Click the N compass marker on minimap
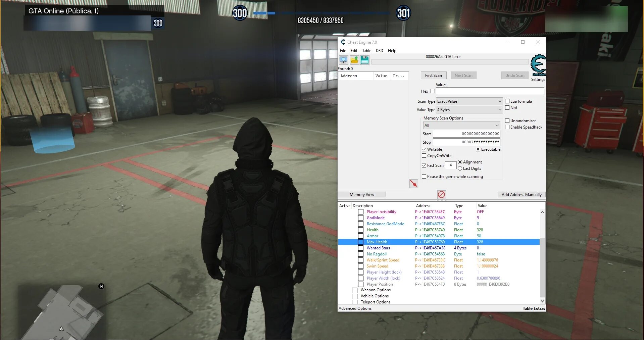Image resolution: width=644 pixels, height=340 pixels. pos(101,286)
